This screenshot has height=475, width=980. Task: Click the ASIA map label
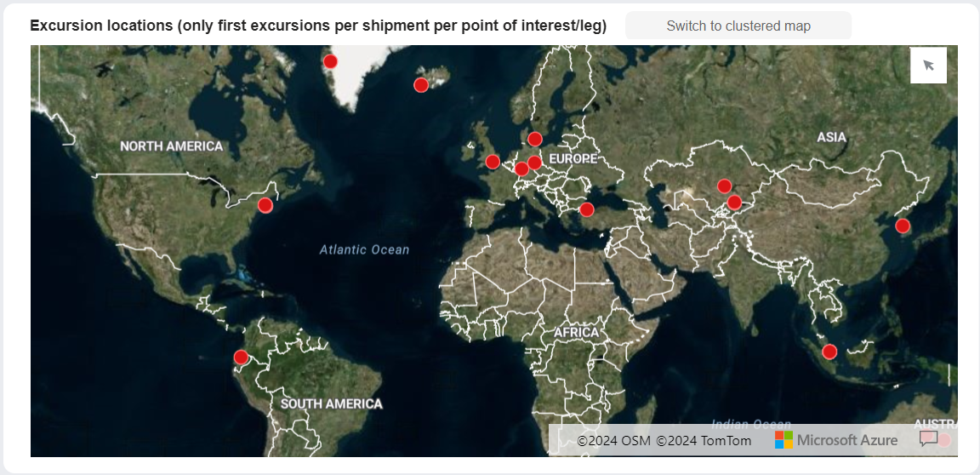[831, 137]
